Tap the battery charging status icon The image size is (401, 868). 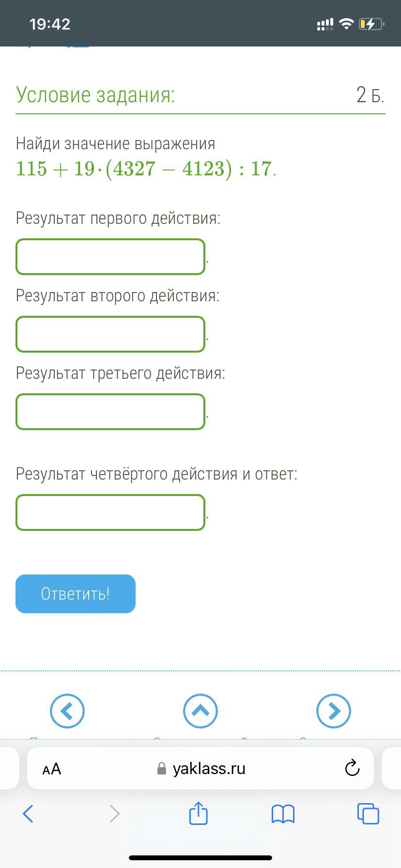371,24
